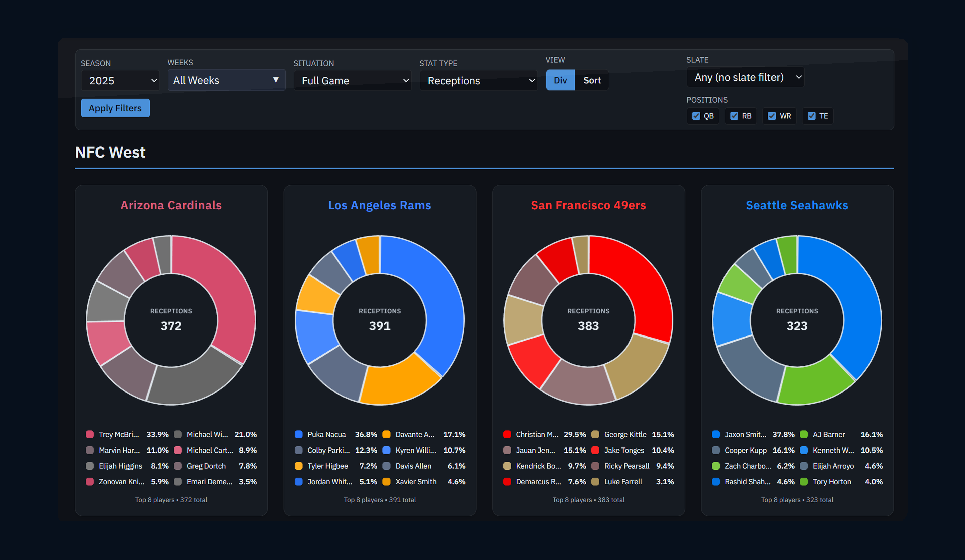Image resolution: width=965 pixels, height=560 pixels.
Task: Click Zach Charbo... legend swatch
Action: (716, 466)
